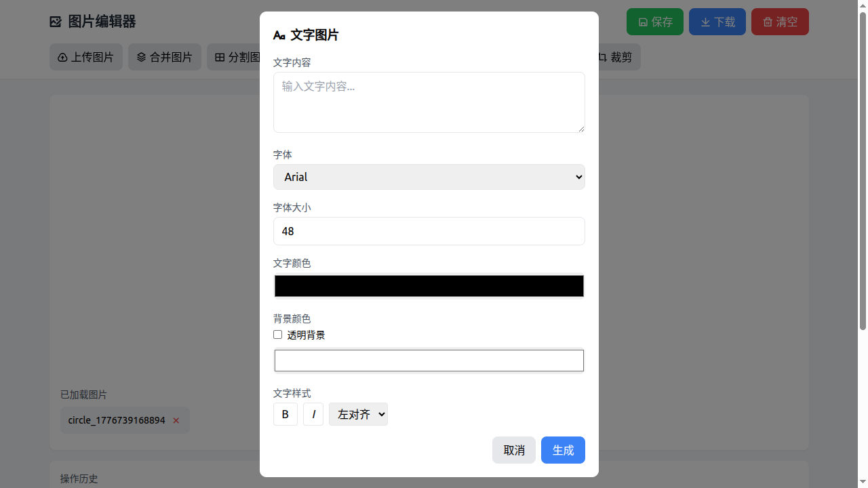Image resolution: width=868 pixels, height=488 pixels.
Task: Click the merge images layers icon
Action: tap(142, 58)
